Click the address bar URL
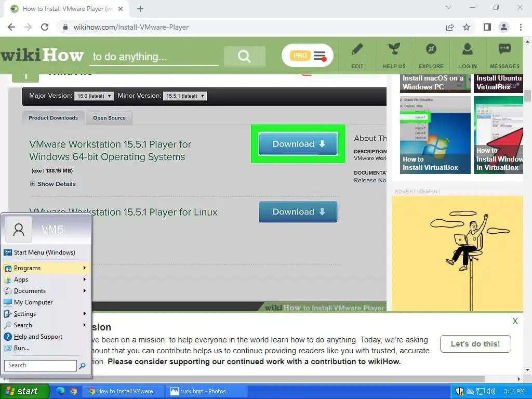This screenshot has height=399, width=532. (x=131, y=27)
